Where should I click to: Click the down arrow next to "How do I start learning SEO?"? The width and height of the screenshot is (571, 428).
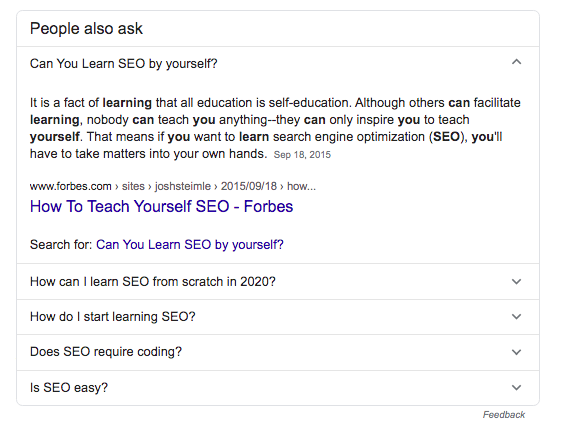(x=516, y=317)
